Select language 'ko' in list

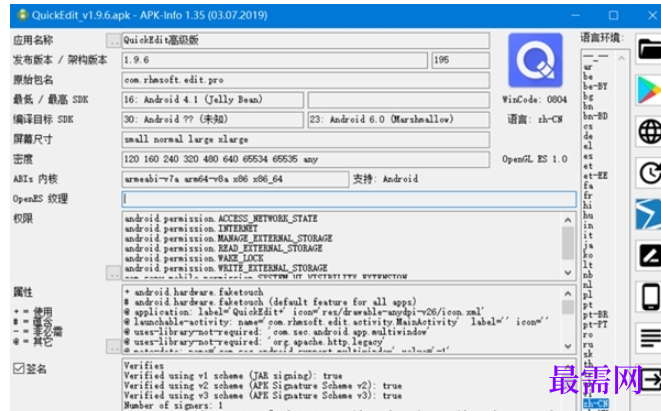click(588, 255)
